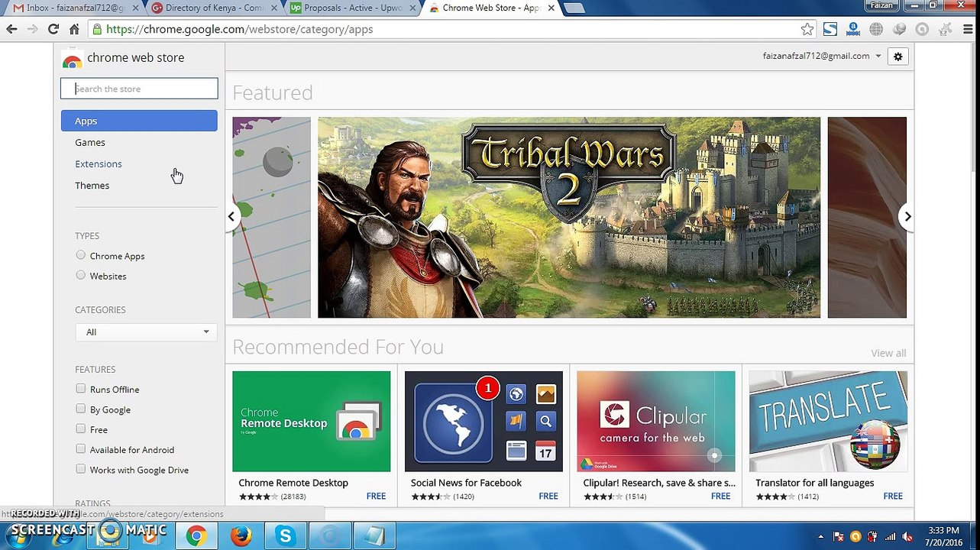Viewport: 980px width, 550px height.
Task: Show previous featured slide with left arrow
Action: (x=231, y=217)
